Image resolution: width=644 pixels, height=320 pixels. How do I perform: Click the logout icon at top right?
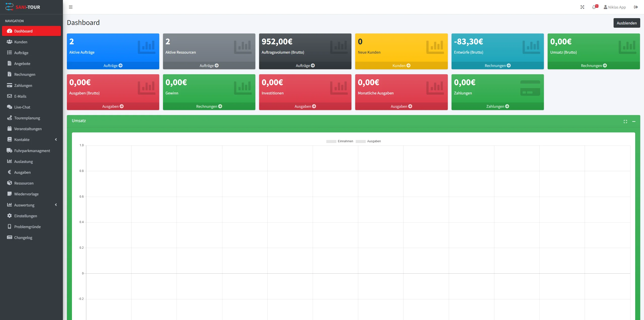636,7
